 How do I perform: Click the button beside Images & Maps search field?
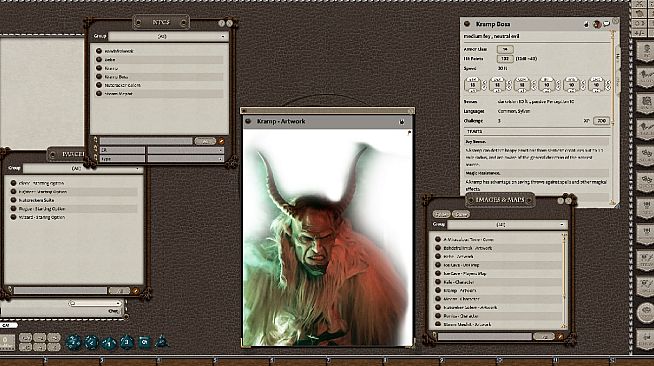click(544, 336)
